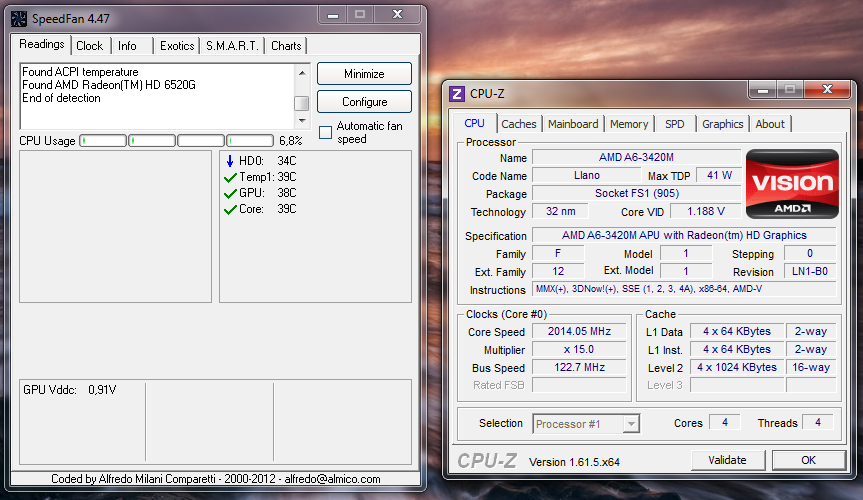Click the Code Name value Llano
Screen dimensions: 863x500
(587, 175)
